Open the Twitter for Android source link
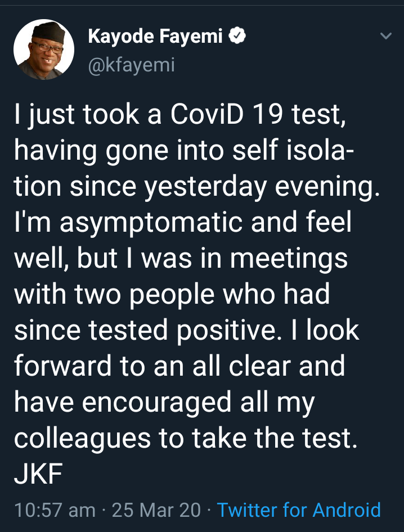Viewport: 404px width, 532px height. [299, 510]
